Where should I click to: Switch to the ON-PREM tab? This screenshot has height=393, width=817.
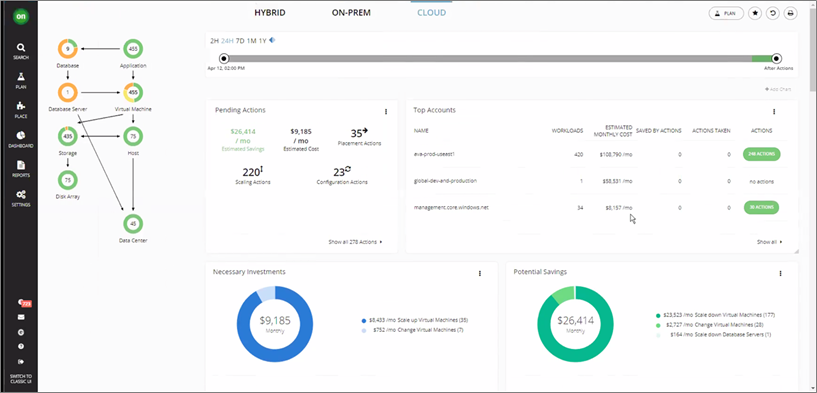(351, 13)
